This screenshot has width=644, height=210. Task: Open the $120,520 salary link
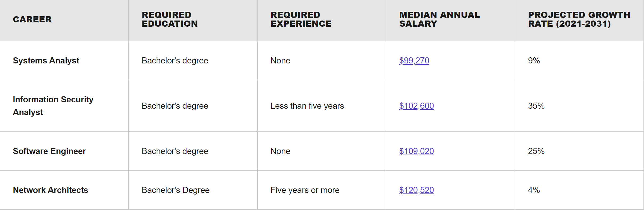click(x=416, y=190)
